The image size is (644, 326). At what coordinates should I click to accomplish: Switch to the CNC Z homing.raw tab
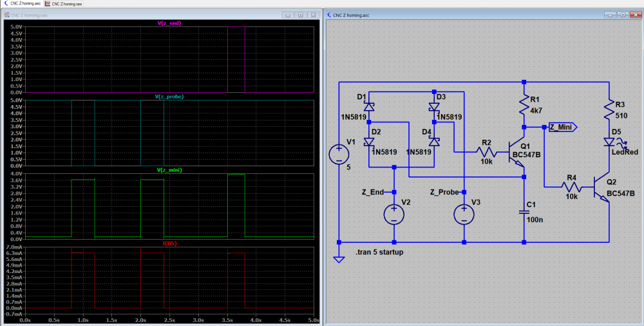point(64,3)
